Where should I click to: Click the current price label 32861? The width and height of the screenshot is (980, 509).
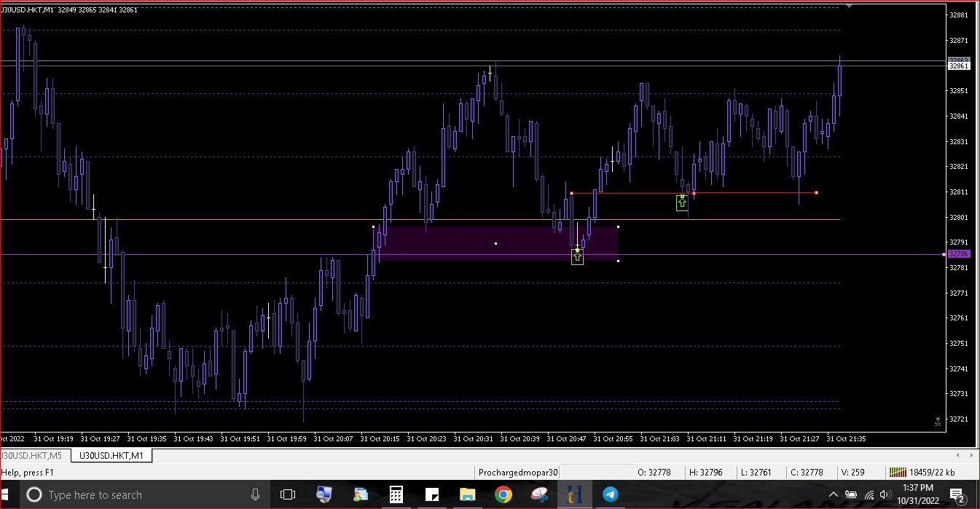tap(959, 66)
